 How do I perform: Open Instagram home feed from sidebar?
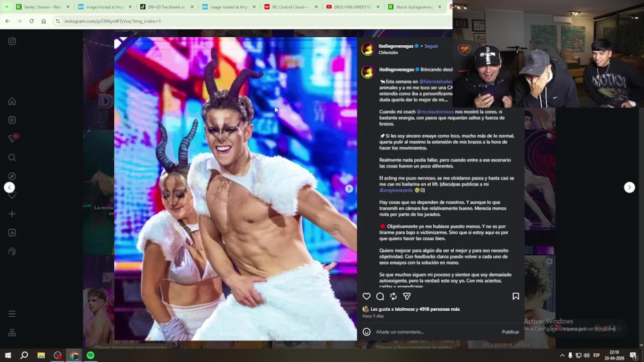coord(12,102)
